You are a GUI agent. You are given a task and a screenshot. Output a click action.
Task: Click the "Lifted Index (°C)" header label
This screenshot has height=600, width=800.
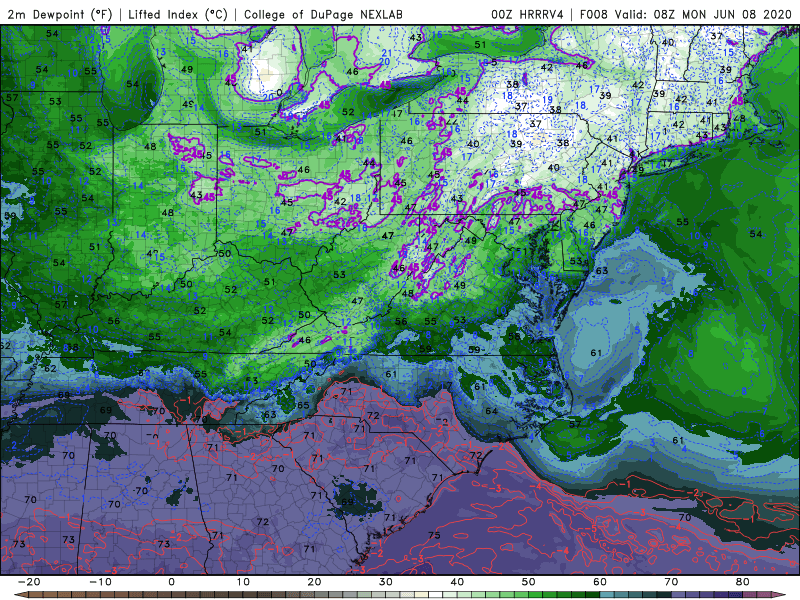click(x=178, y=14)
